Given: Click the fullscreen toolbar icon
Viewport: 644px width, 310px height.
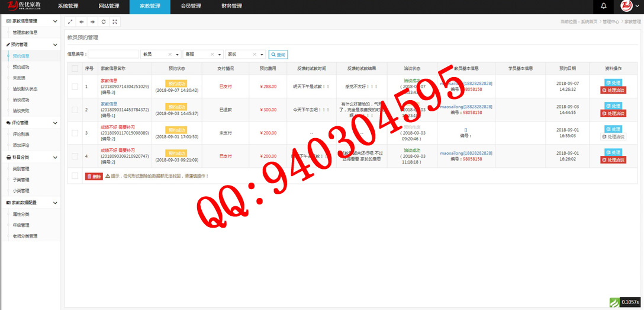Looking at the screenshot, I should (115, 22).
